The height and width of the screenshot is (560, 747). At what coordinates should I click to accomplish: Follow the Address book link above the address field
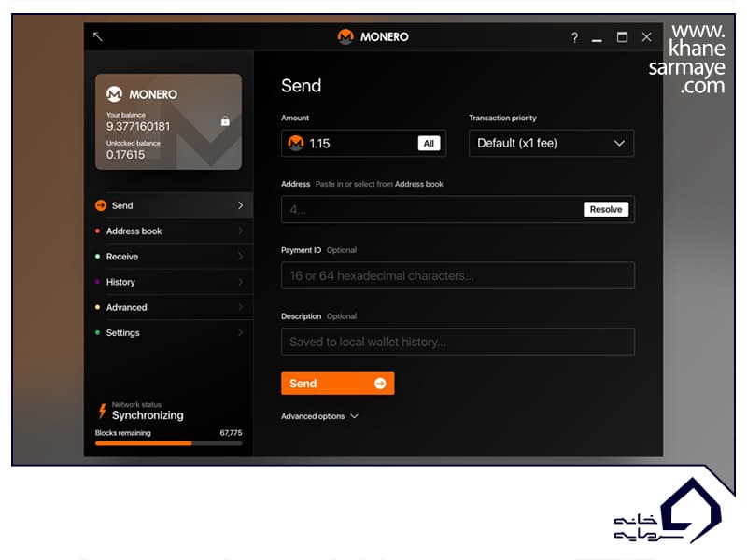tap(418, 184)
